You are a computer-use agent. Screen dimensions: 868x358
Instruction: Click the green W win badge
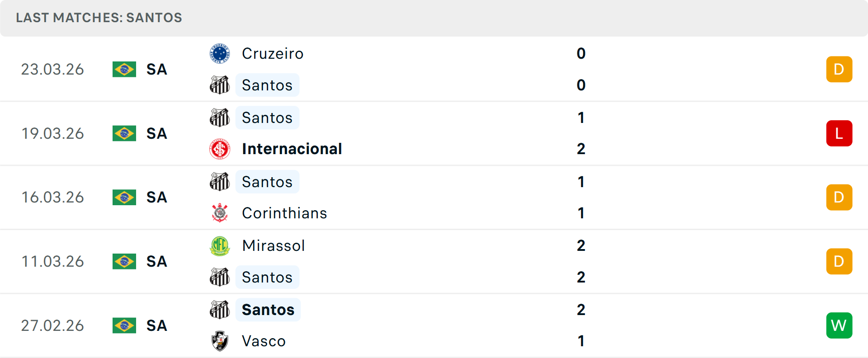point(839,325)
